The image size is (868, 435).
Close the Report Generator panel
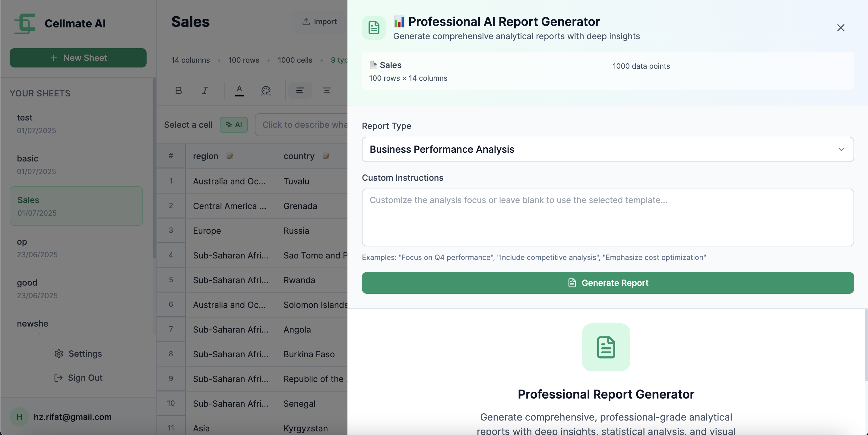(x=840, y=28)
